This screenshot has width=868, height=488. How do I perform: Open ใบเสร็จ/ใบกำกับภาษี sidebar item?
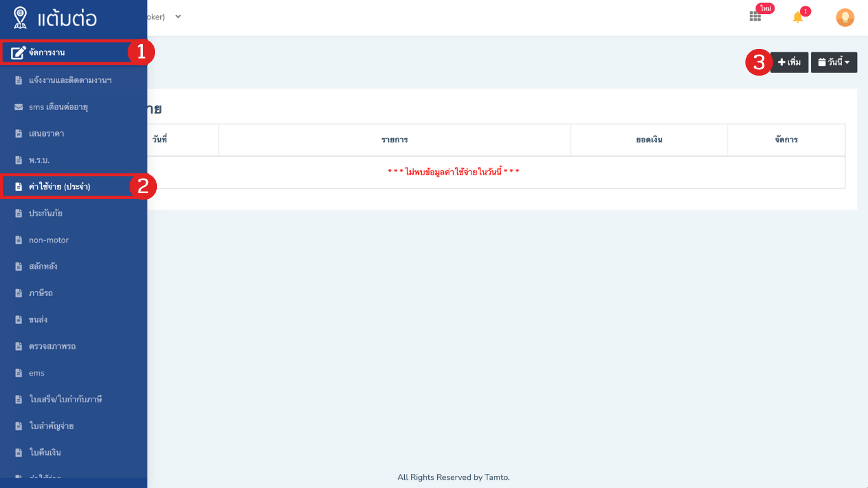(x=74, y=400)
